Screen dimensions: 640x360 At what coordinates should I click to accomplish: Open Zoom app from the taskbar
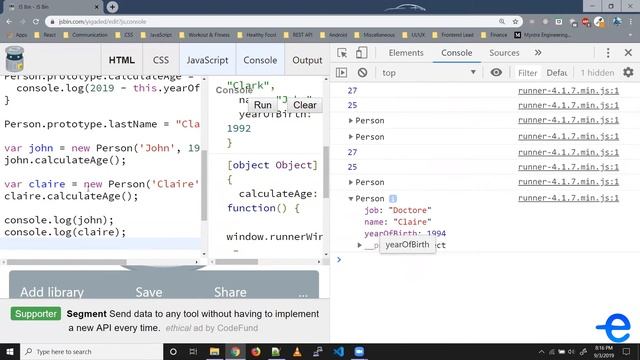pos(359,351)
